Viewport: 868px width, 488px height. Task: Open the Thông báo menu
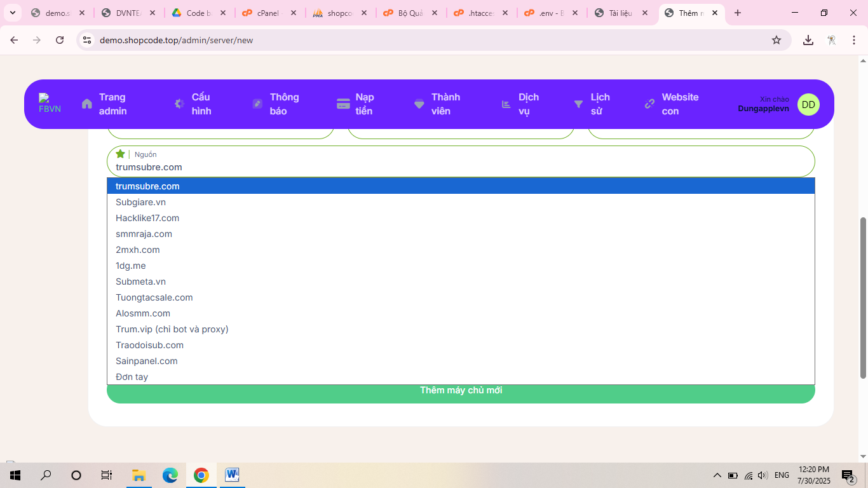(284, 104)
